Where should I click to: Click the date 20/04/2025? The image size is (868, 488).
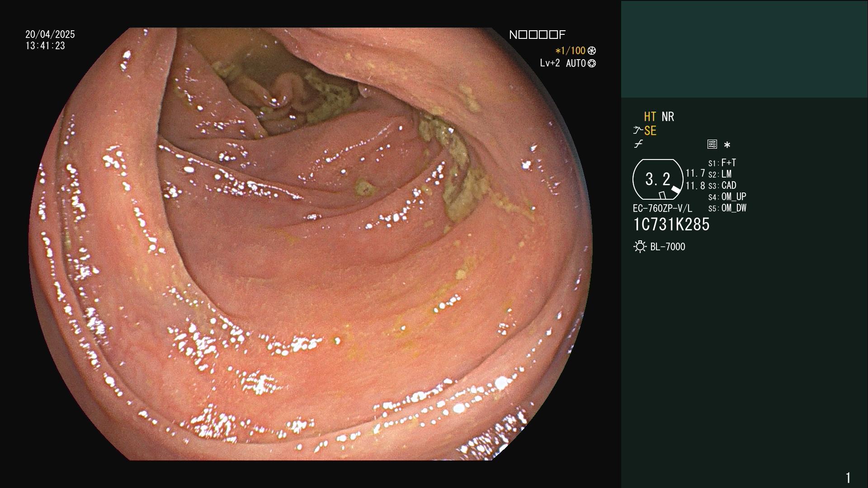tap(50, 34)
